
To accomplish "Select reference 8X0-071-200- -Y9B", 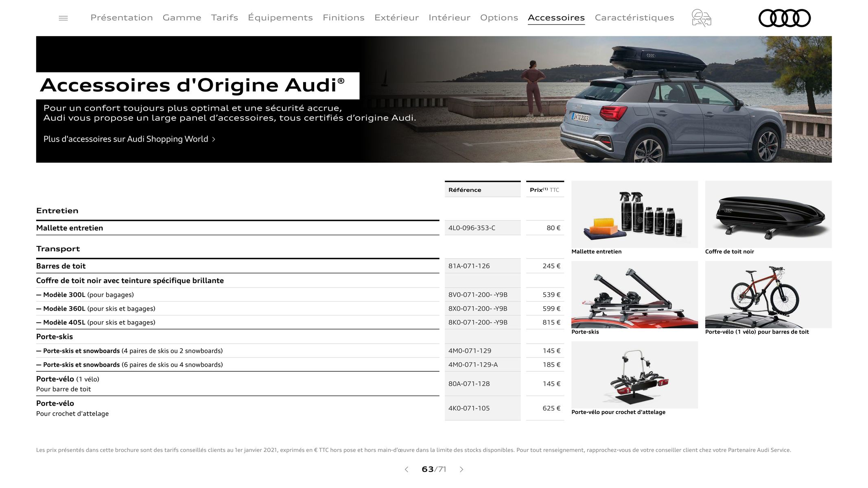I will click(x=478, y=309).
